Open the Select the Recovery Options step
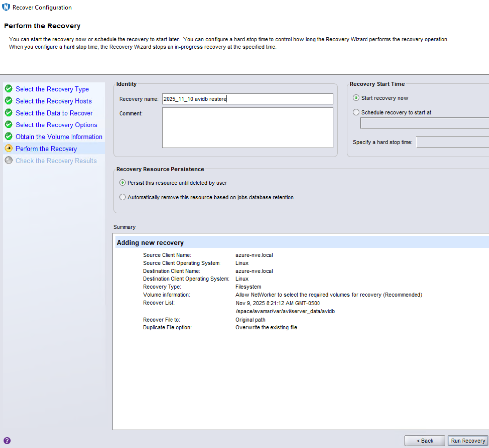The height and width of the screenshot is (448, 489). (56, 125)
